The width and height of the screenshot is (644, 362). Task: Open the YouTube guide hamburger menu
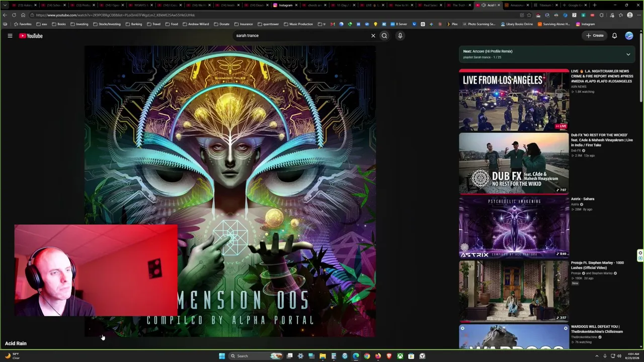click(10, 36)
